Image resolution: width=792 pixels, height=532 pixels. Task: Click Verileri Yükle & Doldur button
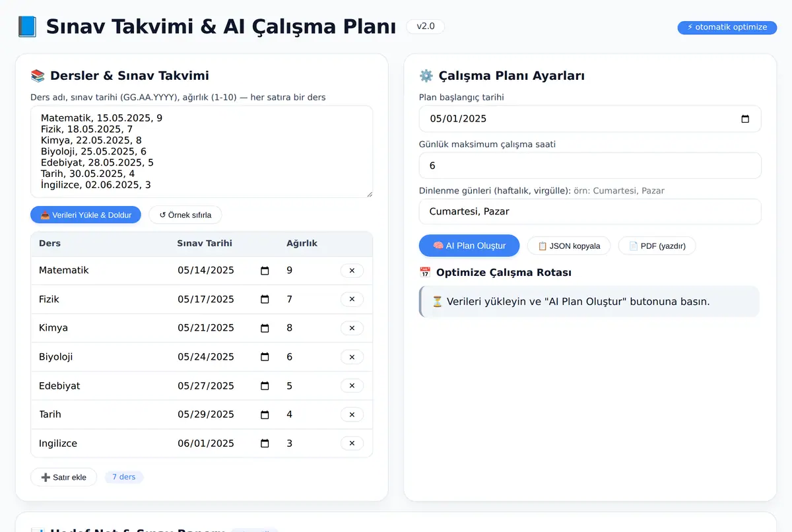(x=86, y=215)
